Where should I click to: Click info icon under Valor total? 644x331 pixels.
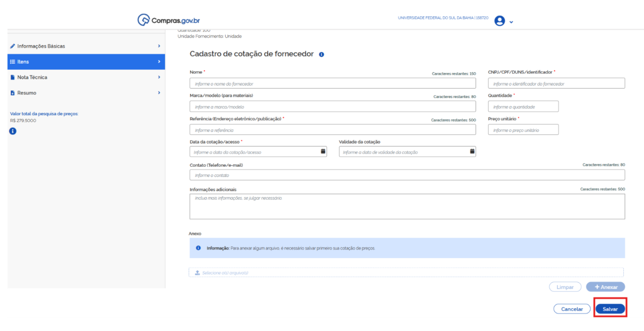(13, 131)
